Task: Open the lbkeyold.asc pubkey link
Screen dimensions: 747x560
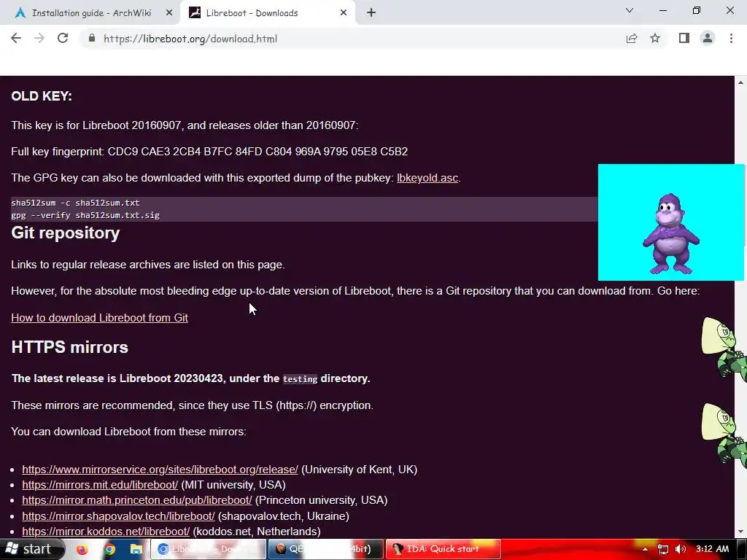Action: click(x=427, y=178)
